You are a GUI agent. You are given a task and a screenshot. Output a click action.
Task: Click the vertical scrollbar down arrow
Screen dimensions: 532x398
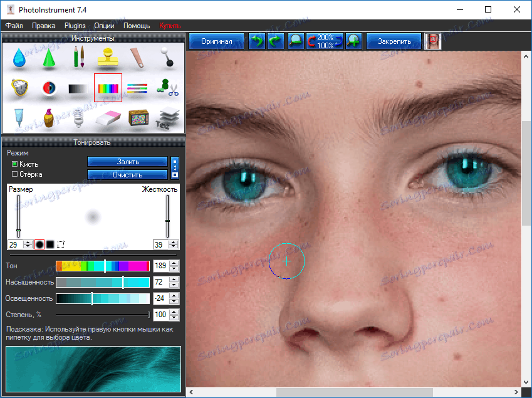(526, 382)
